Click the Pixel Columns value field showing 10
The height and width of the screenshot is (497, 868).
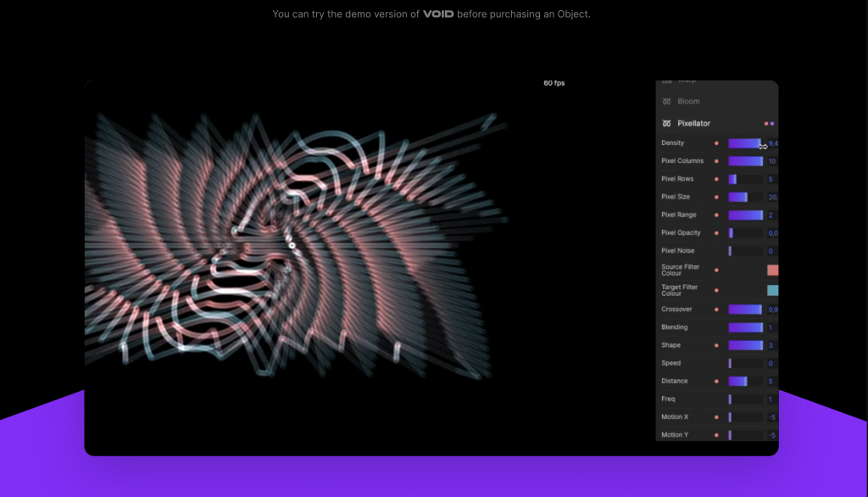772,161
